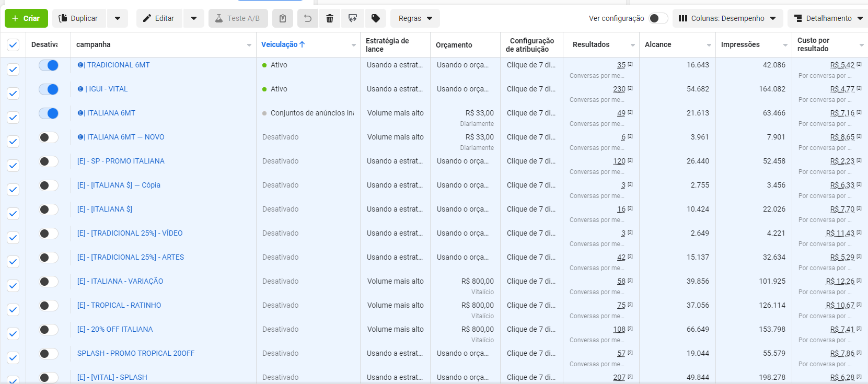This screenshot has height=384, width=868.
Task: Open the dropdown arrow beside Editar
Action: coord(194,18)
